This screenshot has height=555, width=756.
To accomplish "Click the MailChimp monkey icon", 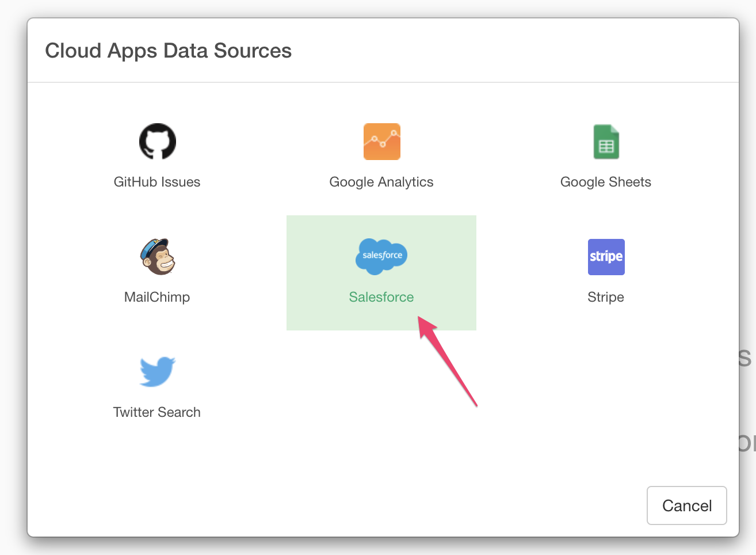I will pos(157,257).
